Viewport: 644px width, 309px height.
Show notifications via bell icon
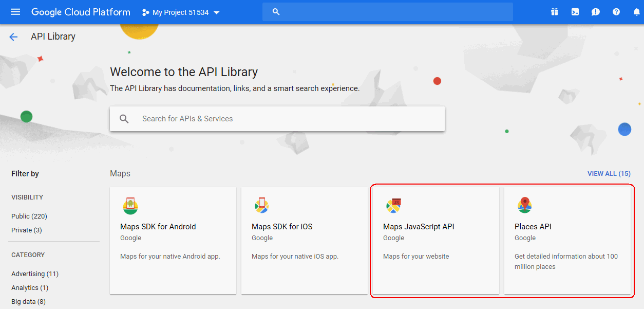pos(636,12)
